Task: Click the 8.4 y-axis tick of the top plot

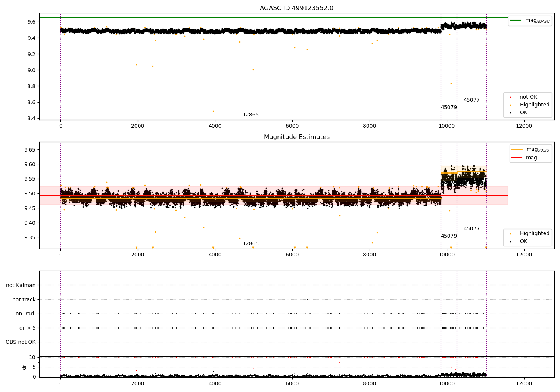Action: coord(31,119)
